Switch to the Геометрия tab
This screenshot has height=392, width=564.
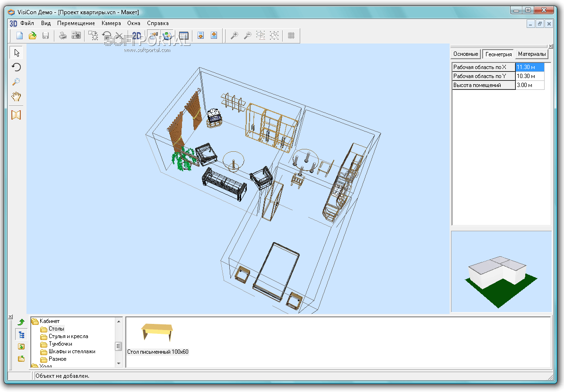coord(498,54)
